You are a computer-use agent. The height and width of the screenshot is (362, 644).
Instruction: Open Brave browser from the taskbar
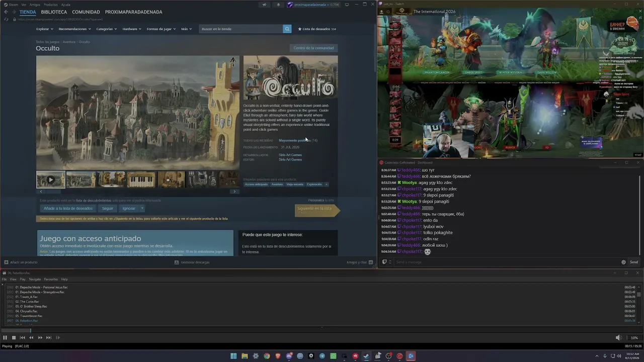click(x=278, y=356)
